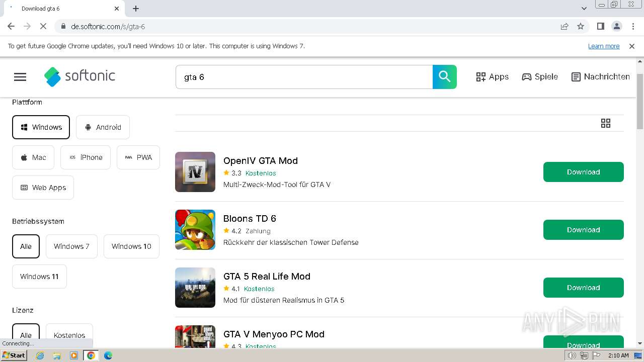Open tab search chevron in title bar

[584, 9]
